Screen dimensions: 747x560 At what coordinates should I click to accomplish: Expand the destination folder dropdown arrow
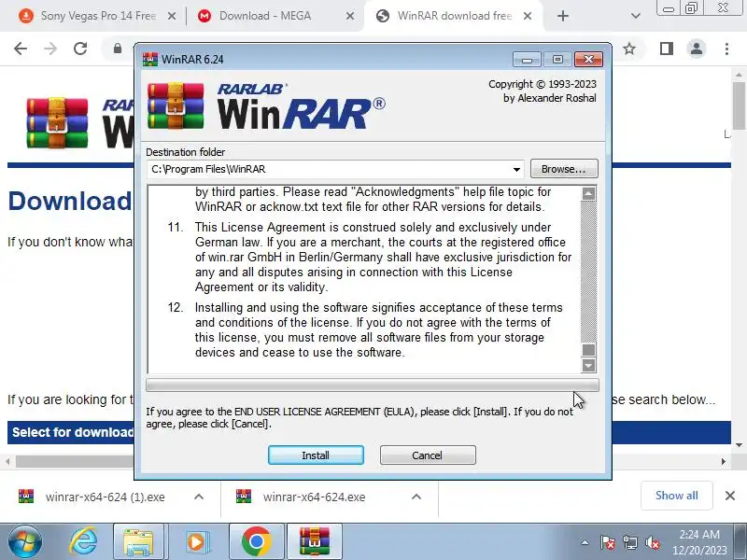coord(516,170)
